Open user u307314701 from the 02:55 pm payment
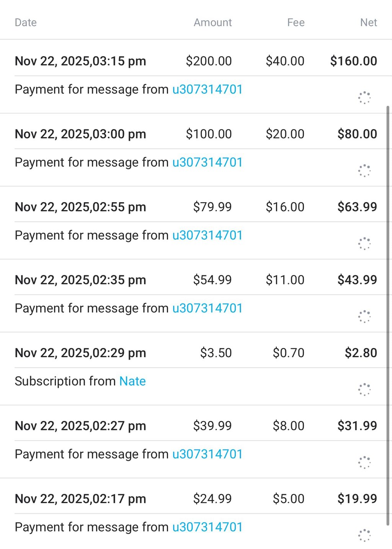The image size is (392, 549). [x=207, y=235]
